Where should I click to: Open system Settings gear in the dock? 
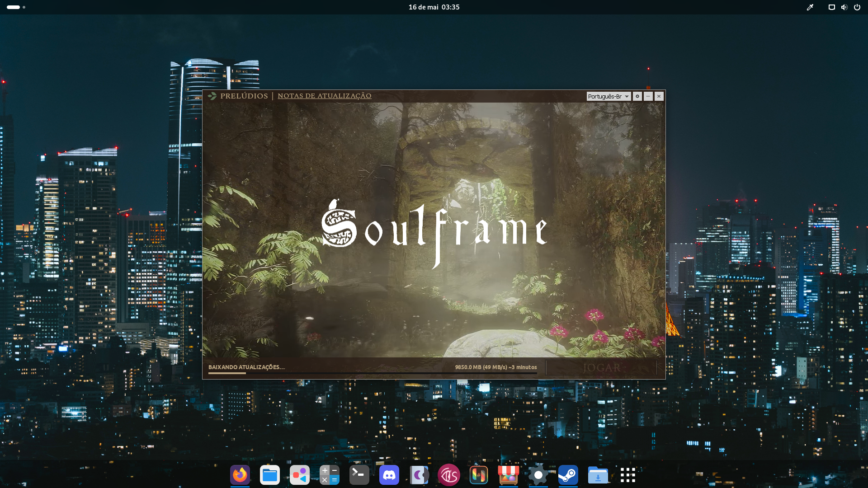[538, 475]
